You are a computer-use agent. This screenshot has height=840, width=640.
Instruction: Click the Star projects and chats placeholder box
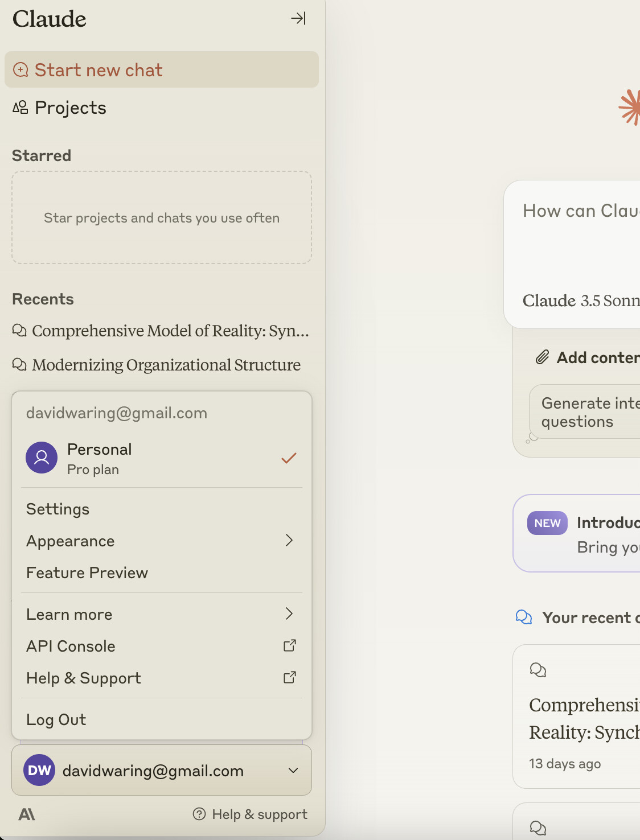click(162, 217)
